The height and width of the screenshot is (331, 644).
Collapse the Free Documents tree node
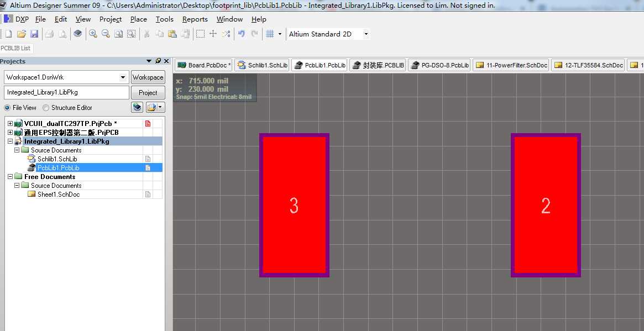pyautogui.click(x=10, y=177)
